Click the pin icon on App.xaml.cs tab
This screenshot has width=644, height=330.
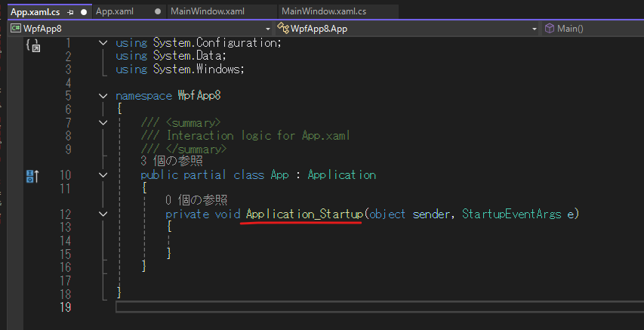pos(71,12)
